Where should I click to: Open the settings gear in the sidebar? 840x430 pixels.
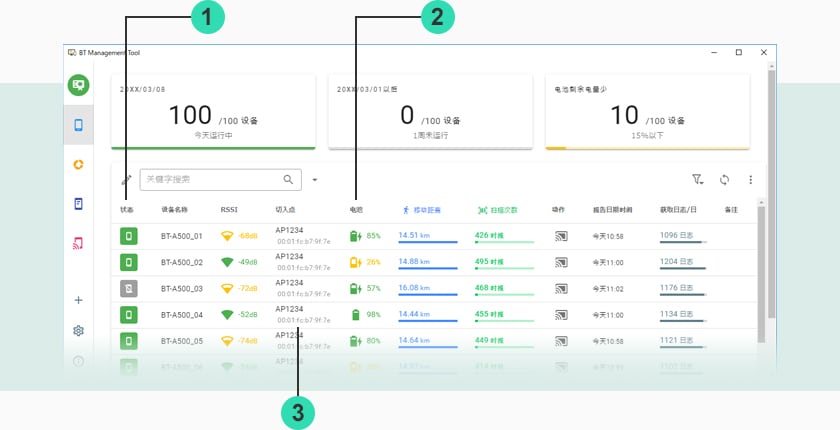(x=79, y=331)
